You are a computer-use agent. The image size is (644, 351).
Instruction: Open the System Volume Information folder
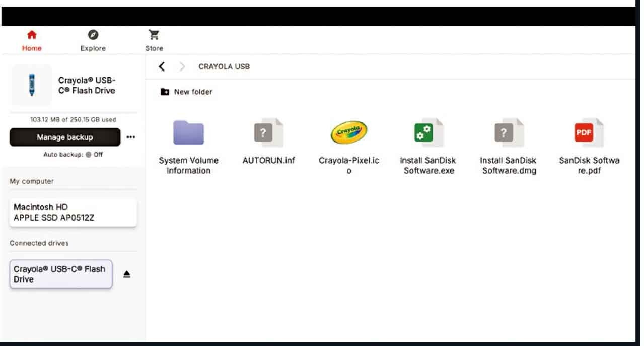click(188, 133)
